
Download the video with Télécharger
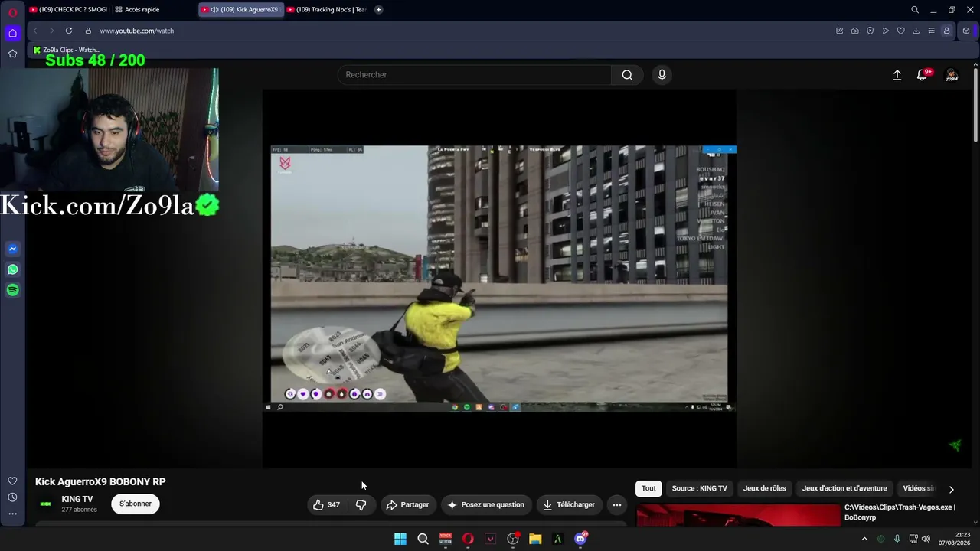point(569,505)
